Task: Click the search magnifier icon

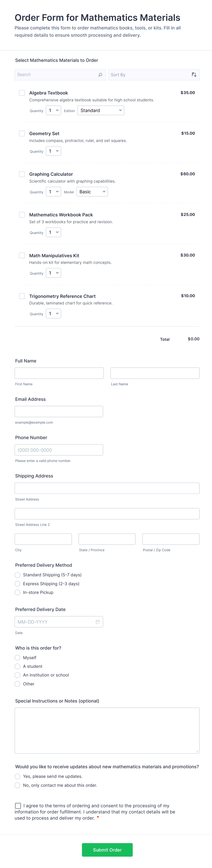Action: 100,74
